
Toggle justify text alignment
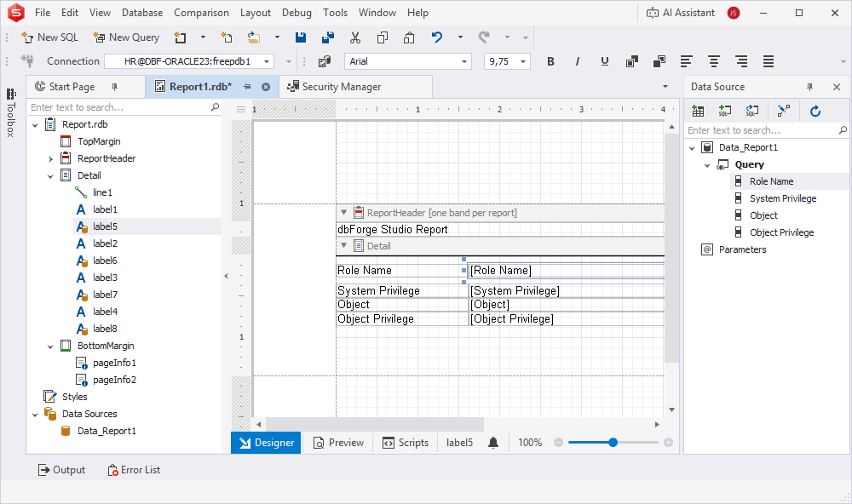(769, 61)
